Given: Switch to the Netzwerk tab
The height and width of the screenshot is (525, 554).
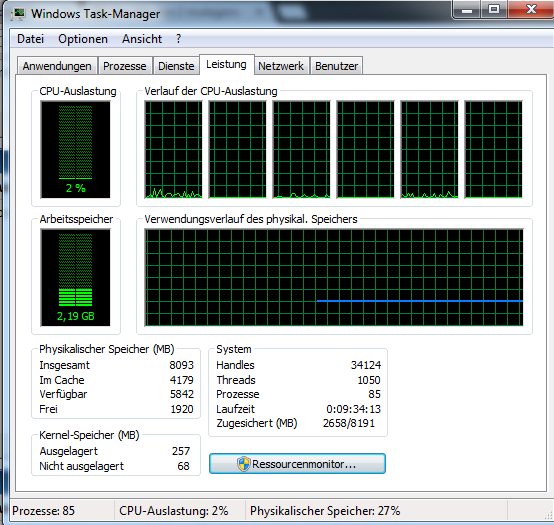Looking at the screenshot, I should pyautogui.click(x=281, y=66).
